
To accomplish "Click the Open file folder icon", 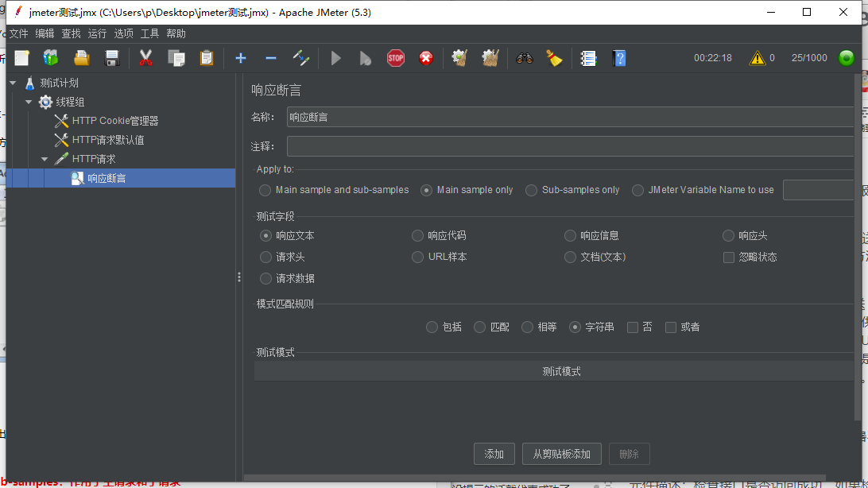I will click(x=81, y=58).
